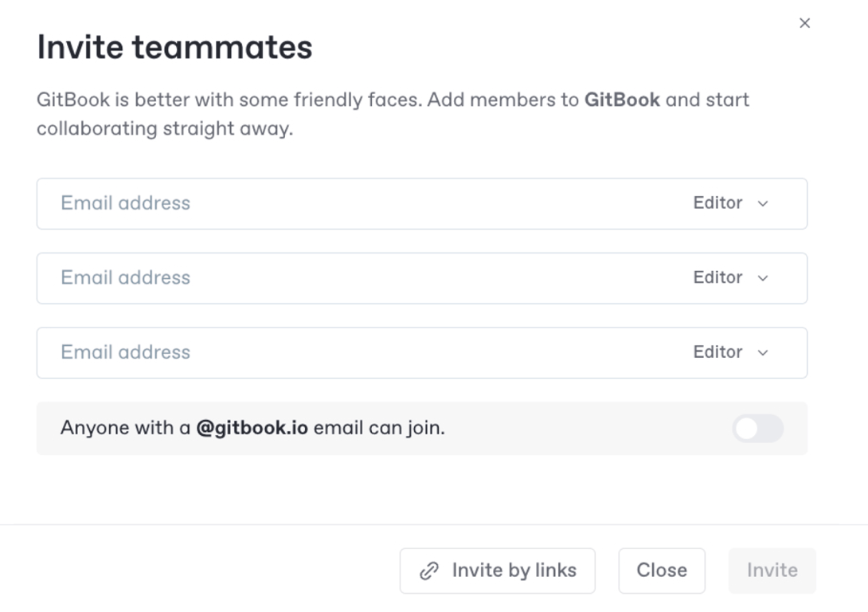Open the third row's Editor role dropdown label
Image resolution: width=868 pixels, height=612 pixels.
pos(717,352)
